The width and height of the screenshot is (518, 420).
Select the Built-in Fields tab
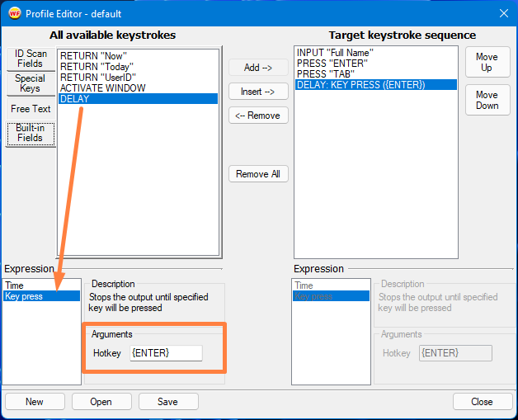coord(31,133)
